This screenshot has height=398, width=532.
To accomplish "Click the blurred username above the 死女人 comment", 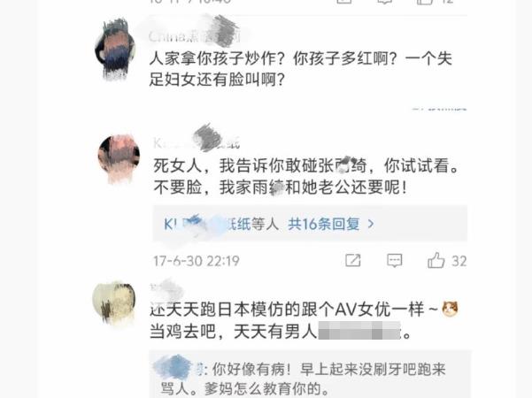I will click(197, 142).
